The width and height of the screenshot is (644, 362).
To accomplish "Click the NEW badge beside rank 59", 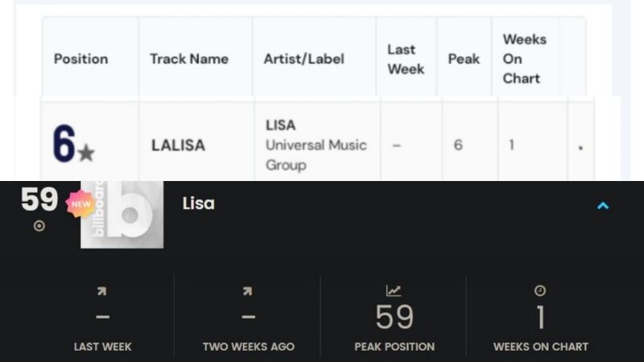I will pos(80,204).
